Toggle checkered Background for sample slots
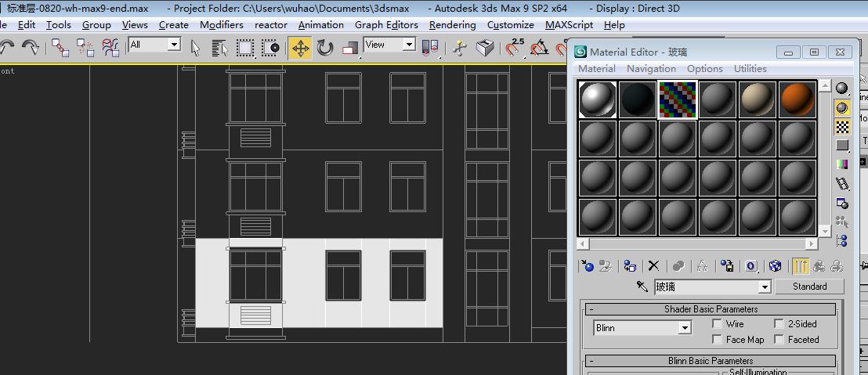This screenshot has height=375, width=868. pyautogui.click(x=842, y=127)
